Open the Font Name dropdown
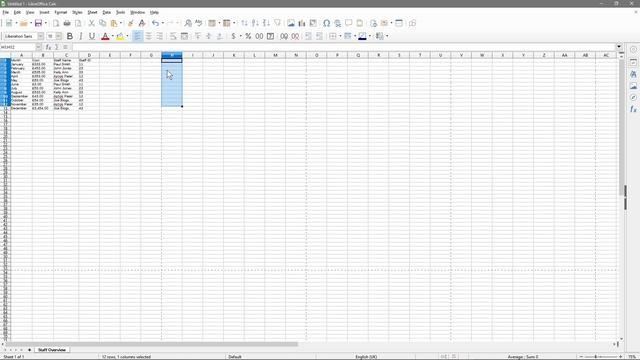 [x=40, y=36]
